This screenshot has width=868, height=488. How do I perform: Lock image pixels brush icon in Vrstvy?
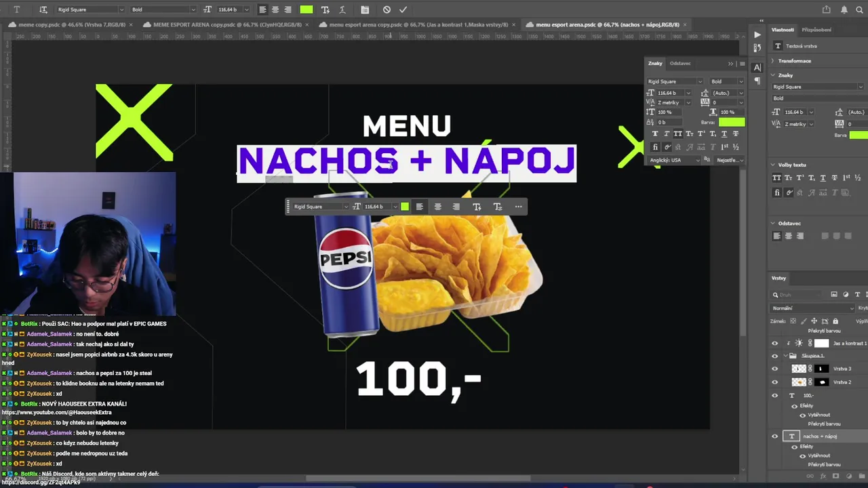804,321
